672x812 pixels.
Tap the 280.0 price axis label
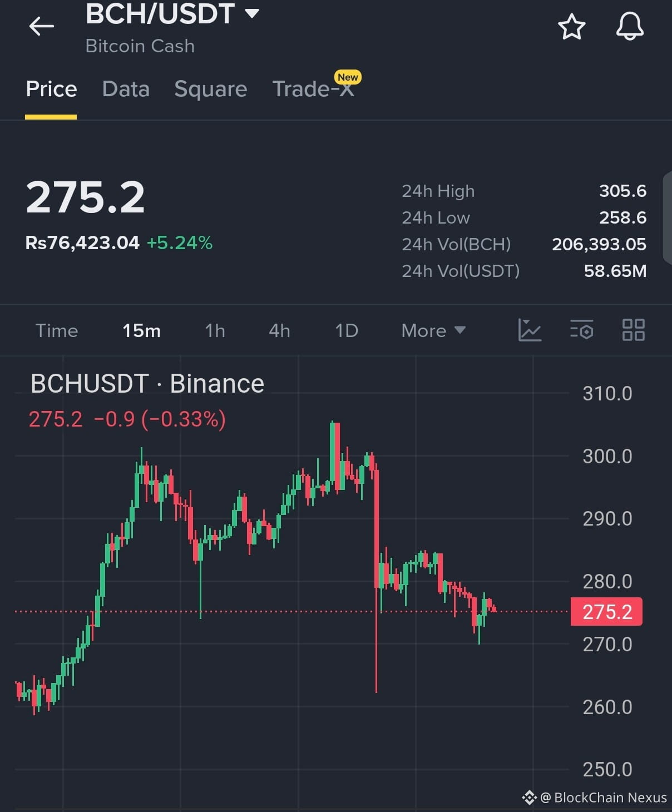click(607, 582)
